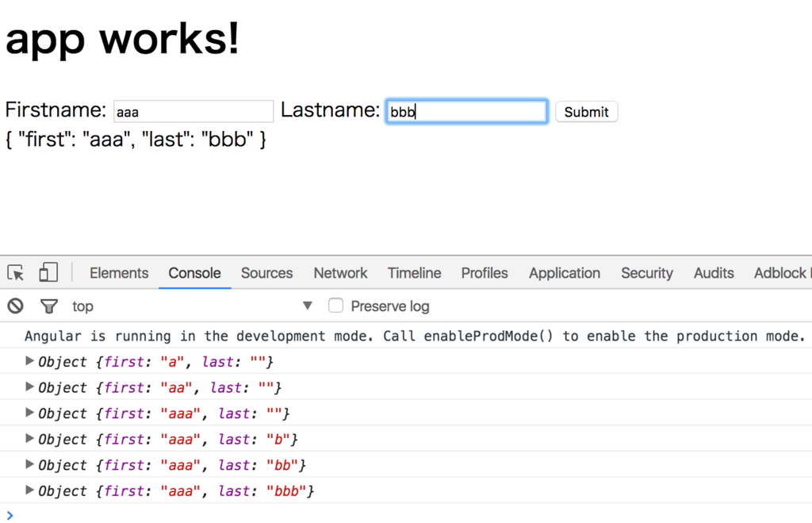Open the Security tab
This screenshot has height=523, width=812.
(646, 273)
